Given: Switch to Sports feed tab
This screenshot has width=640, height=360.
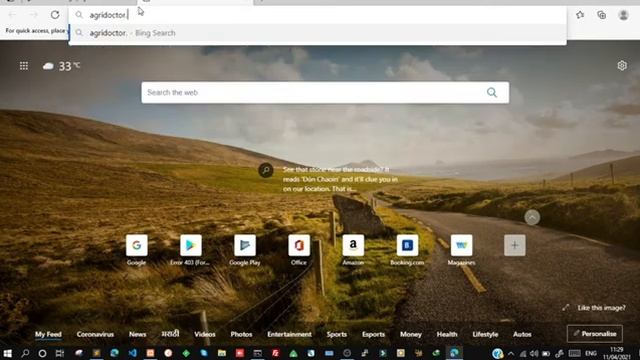Looking at the screenshot, I should coord(337,334).
